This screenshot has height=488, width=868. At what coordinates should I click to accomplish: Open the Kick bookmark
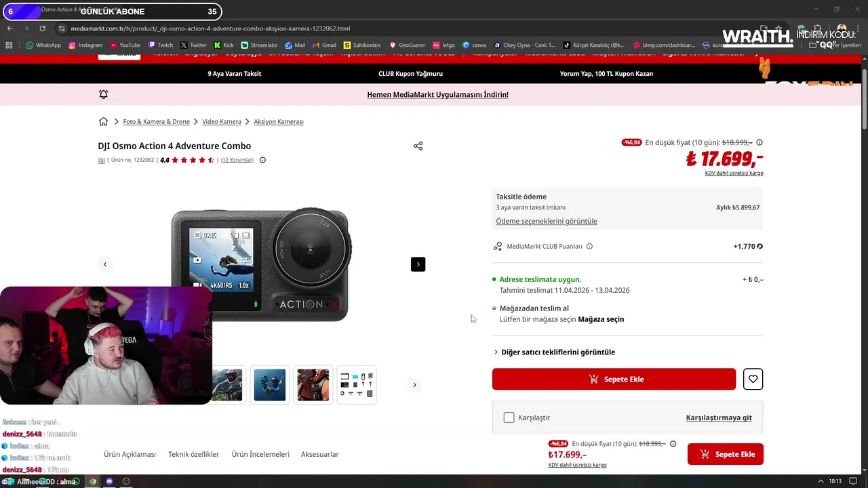tap(224, 45)
